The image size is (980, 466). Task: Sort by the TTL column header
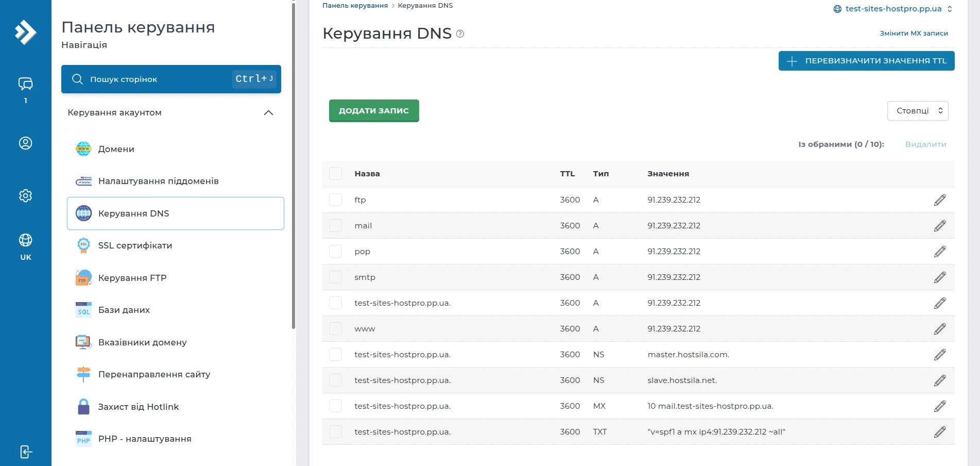point(568,174)
